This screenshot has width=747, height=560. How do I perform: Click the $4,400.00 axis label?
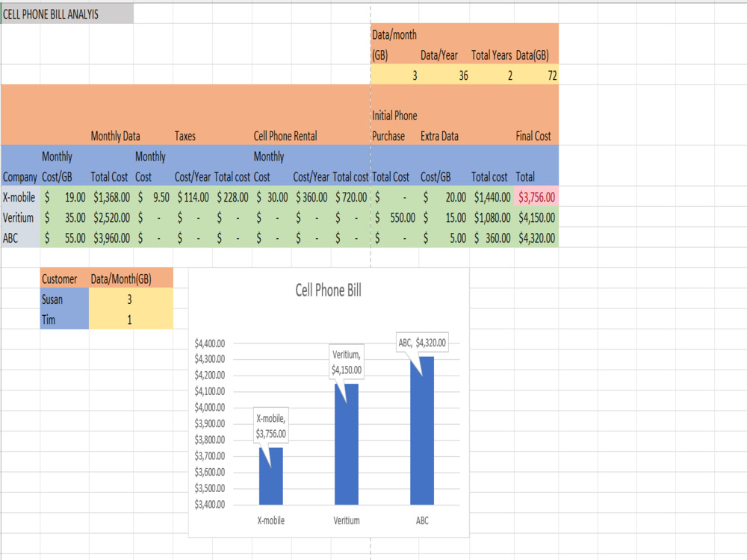pyautogui.click(x=210, y=343)
